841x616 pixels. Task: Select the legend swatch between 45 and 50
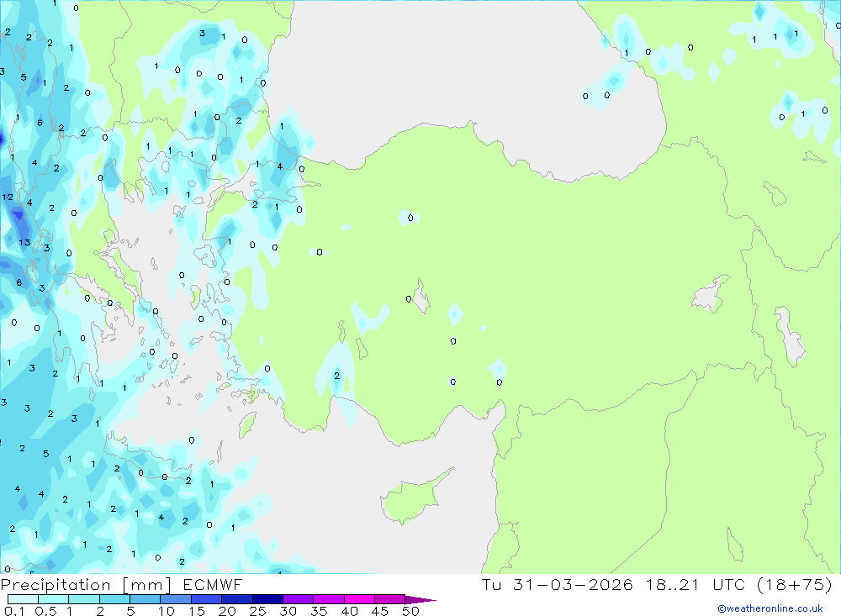pos(390,599)
